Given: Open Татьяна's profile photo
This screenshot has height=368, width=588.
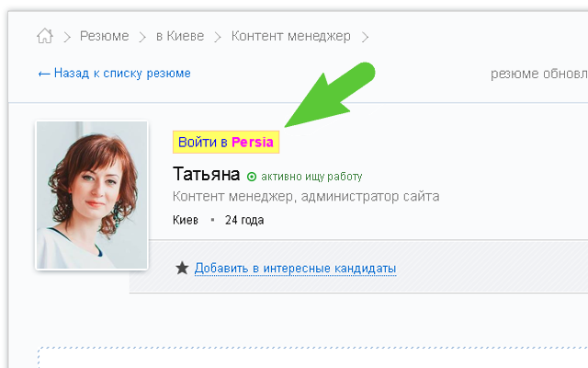Looking at the screenshot, I should pyautogui.click(x=91, y=195).
